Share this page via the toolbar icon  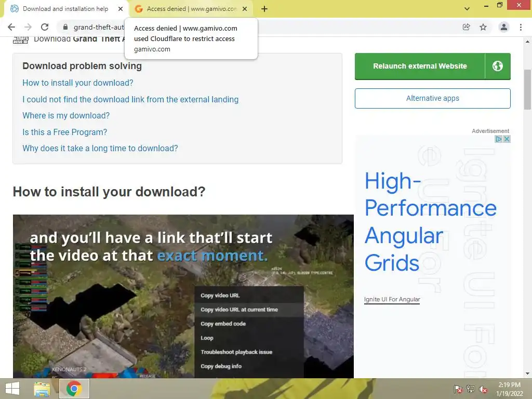pos(466,27)
